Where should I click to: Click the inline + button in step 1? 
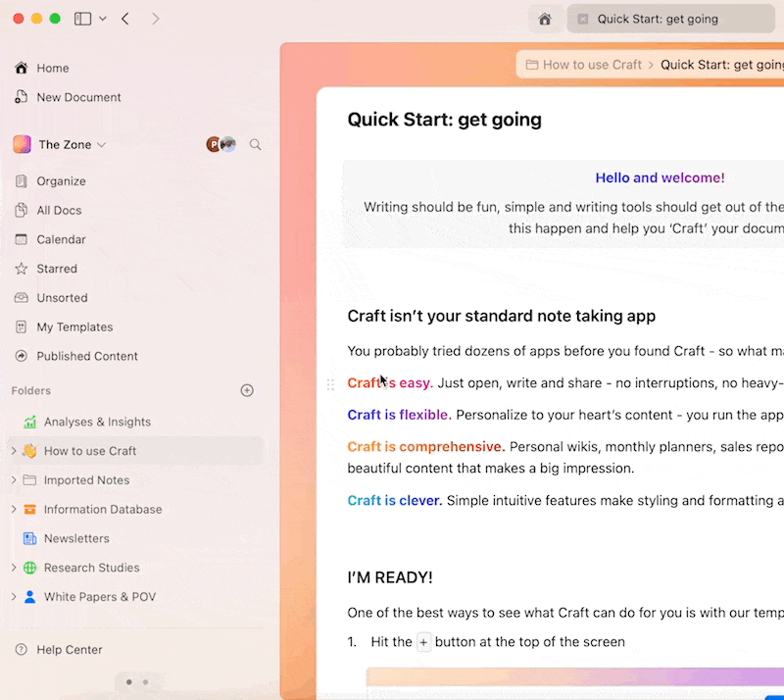[x=423, y=642]
